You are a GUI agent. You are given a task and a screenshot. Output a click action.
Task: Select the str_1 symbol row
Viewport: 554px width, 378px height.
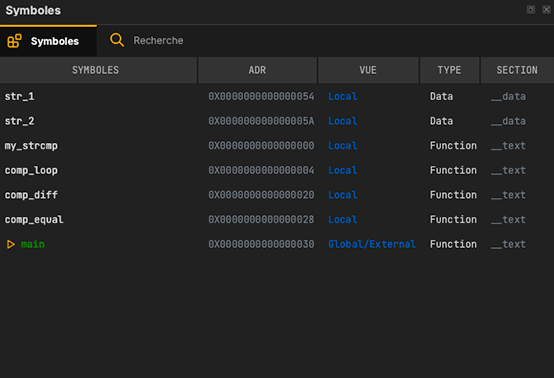[277, 96]
